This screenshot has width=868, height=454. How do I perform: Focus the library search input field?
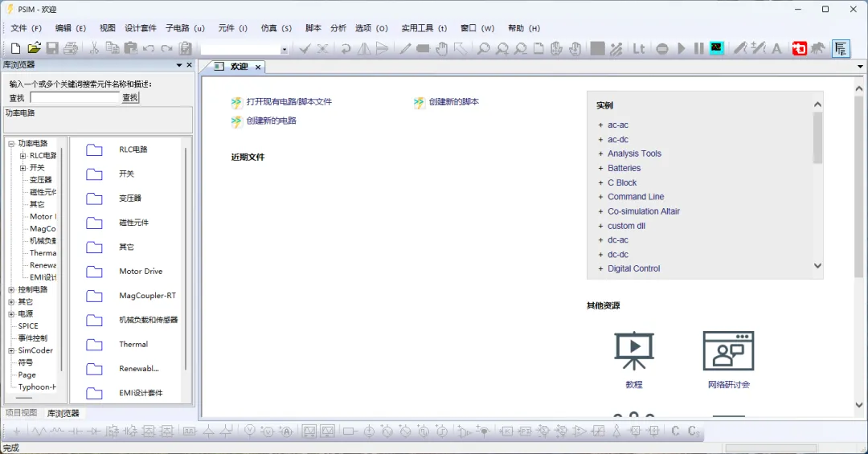[x=75, y=97]
